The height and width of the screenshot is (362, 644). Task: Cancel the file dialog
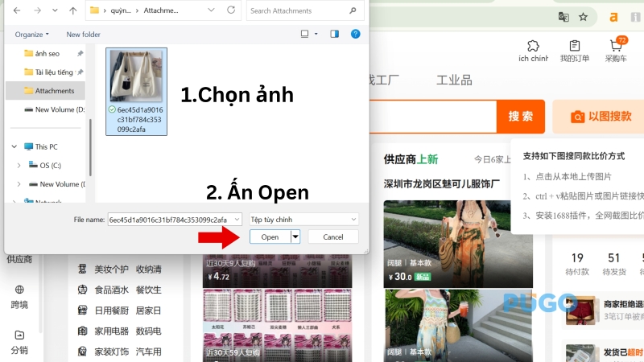coord(333,237)
